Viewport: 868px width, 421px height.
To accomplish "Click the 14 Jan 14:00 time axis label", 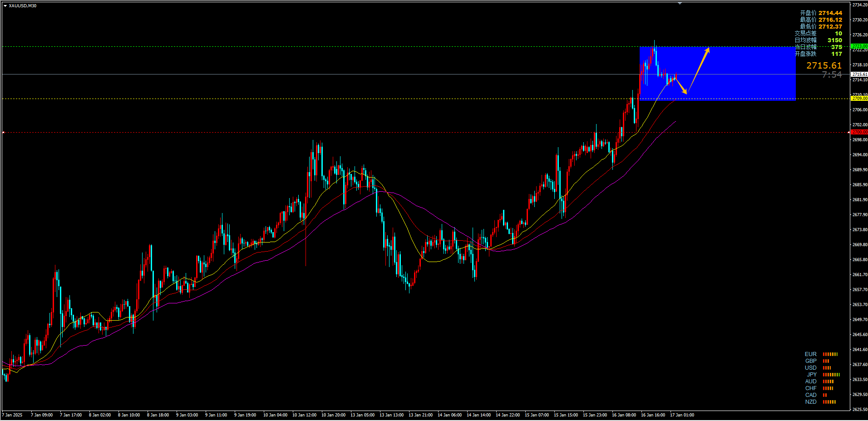I will [x=478, y=415].
